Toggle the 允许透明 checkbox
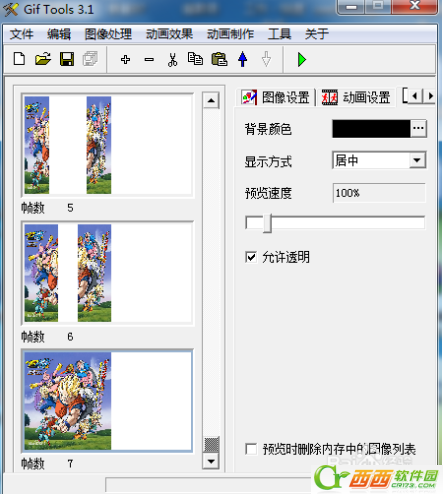443x494 pixels. (251, 257)
